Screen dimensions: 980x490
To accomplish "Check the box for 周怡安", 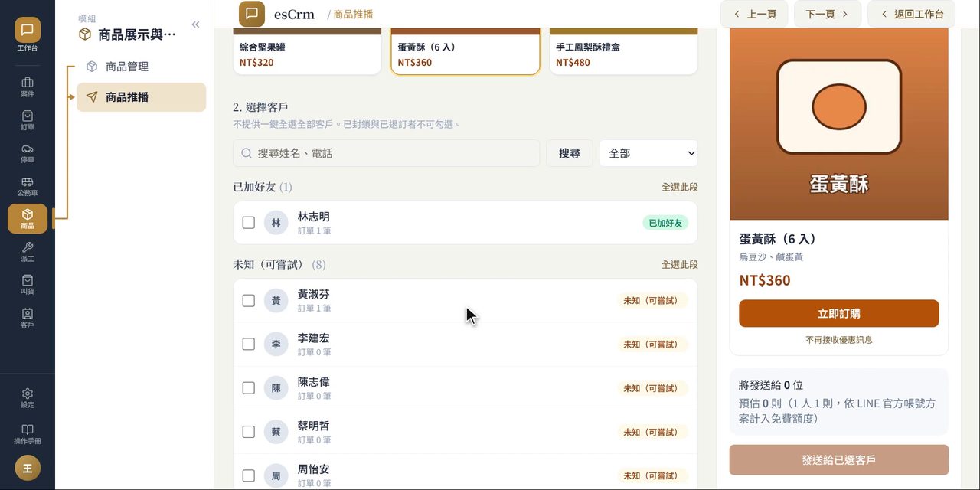I will click(x=248, y=475).
